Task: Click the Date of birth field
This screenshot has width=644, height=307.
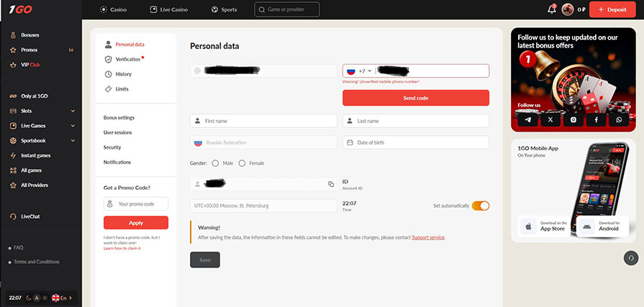Action: (416, 142)
